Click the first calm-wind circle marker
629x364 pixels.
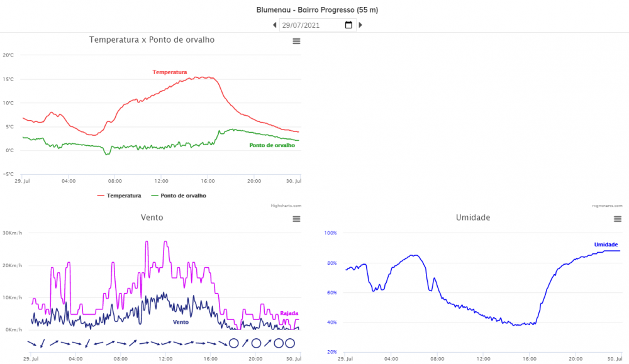[233, 343]
